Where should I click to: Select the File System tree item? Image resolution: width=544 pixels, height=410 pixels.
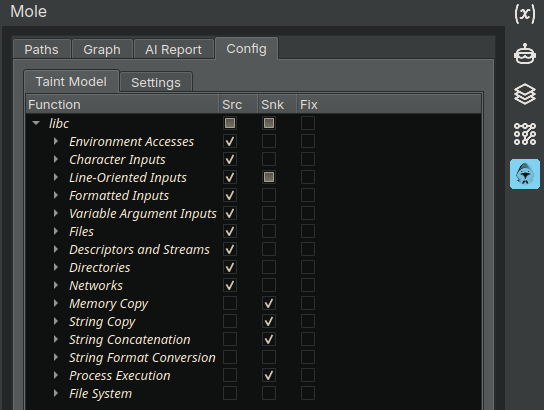tap(101, 394)
